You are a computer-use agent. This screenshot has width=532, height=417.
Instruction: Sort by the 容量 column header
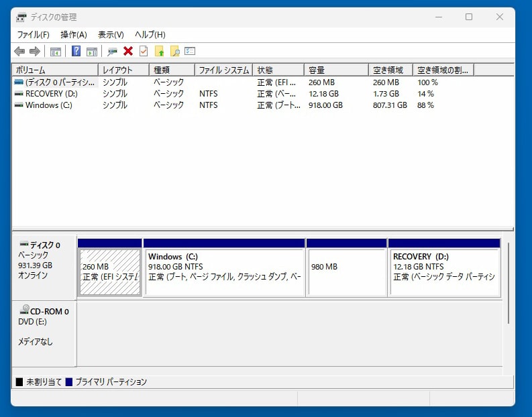335,70
